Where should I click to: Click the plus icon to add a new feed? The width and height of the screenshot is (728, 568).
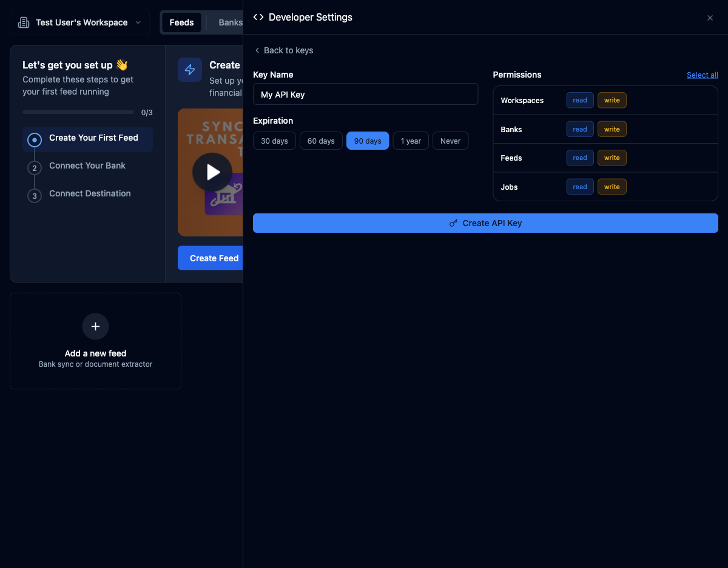coord(95,326)
